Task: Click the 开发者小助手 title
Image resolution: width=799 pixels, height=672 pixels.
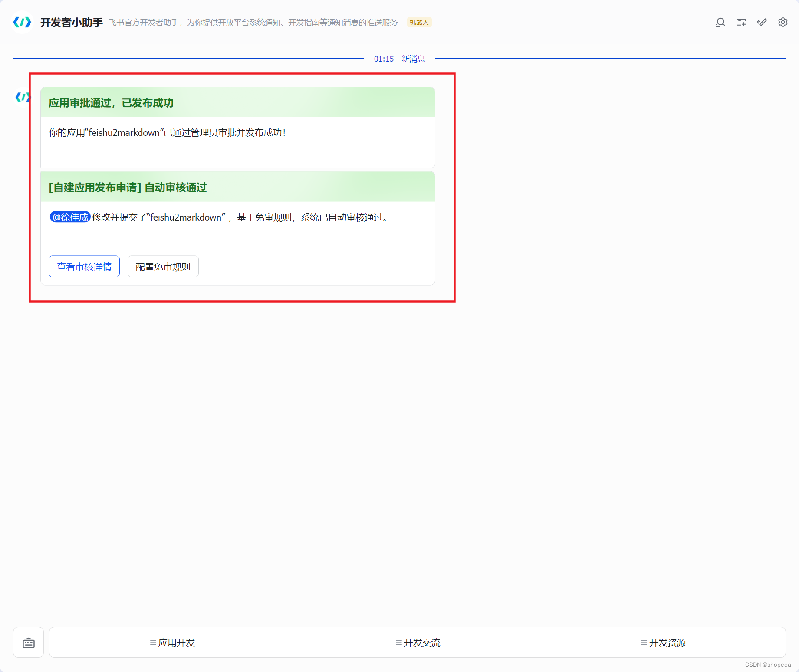Action: pos(72,22)
